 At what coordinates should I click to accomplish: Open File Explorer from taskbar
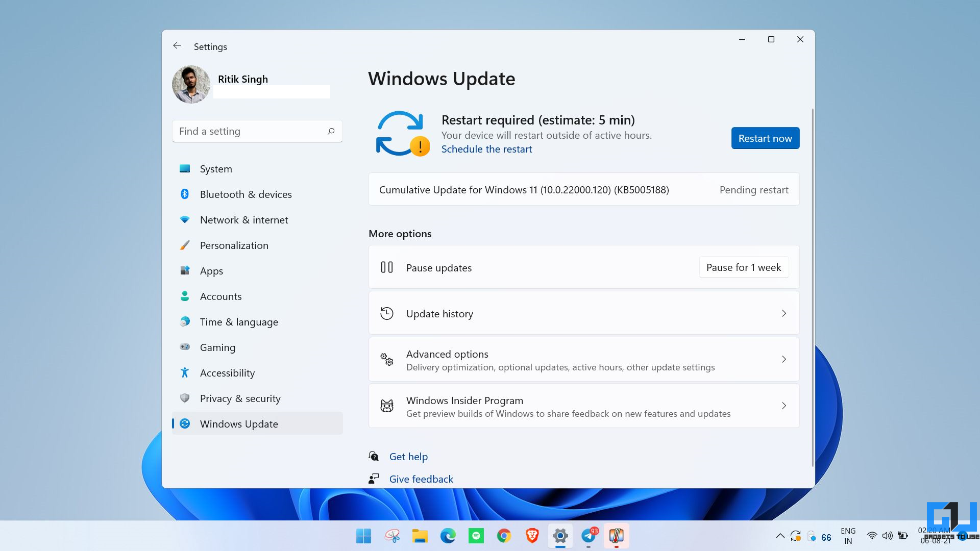[x=420, y=536]
